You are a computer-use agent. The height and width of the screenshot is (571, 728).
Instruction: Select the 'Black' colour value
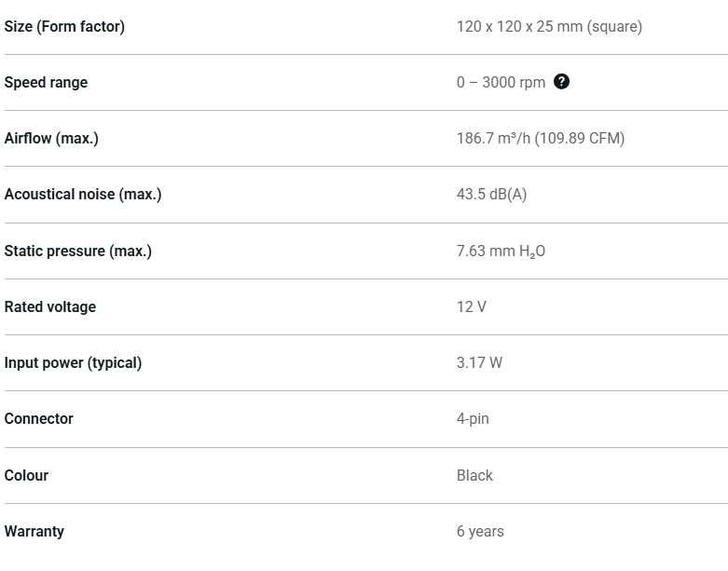[474, 475]
